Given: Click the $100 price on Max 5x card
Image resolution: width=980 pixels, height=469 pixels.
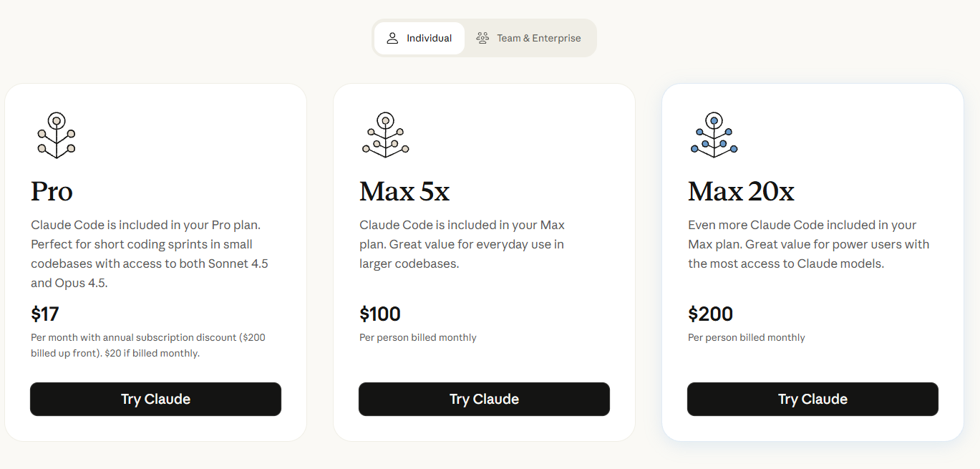Looking at the screenshot, I should 380,314.
